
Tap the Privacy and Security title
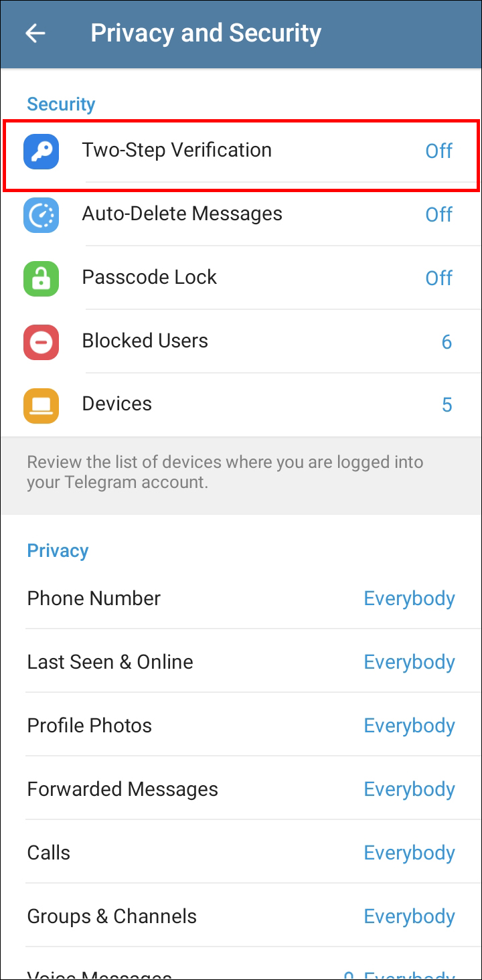tap(206, 33)
